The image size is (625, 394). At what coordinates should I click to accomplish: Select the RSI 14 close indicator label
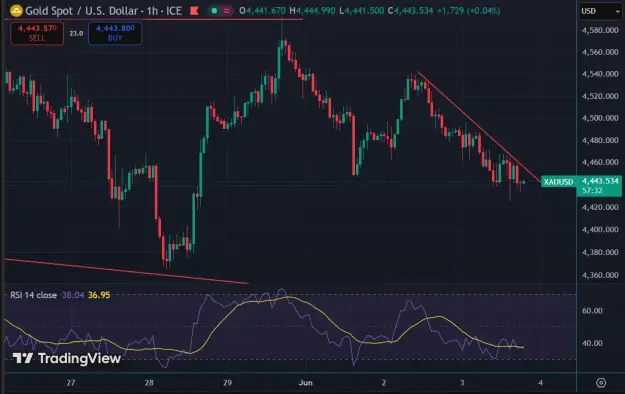tap(33, 295)
